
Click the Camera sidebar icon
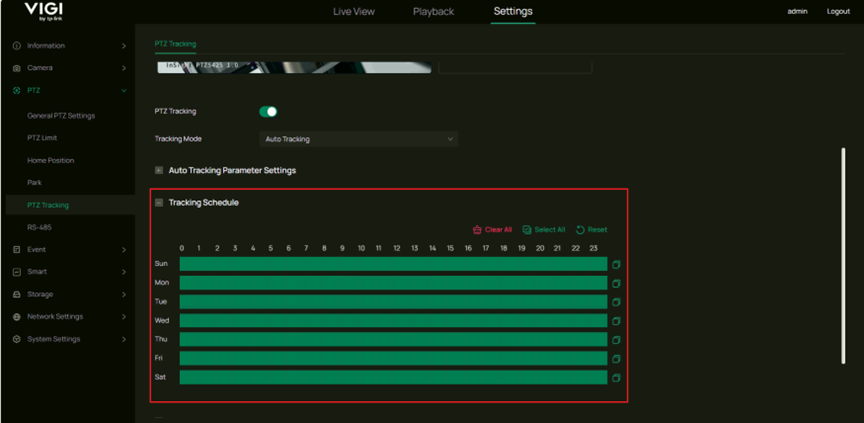coord(17,68)
